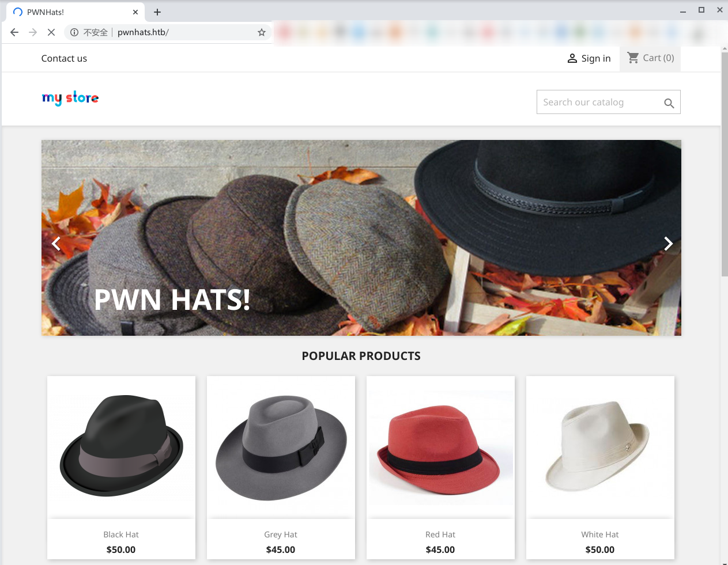Bookmark this page with the star icon
The height and width of the screenshot is (565, 728).
tap(262, 32)
